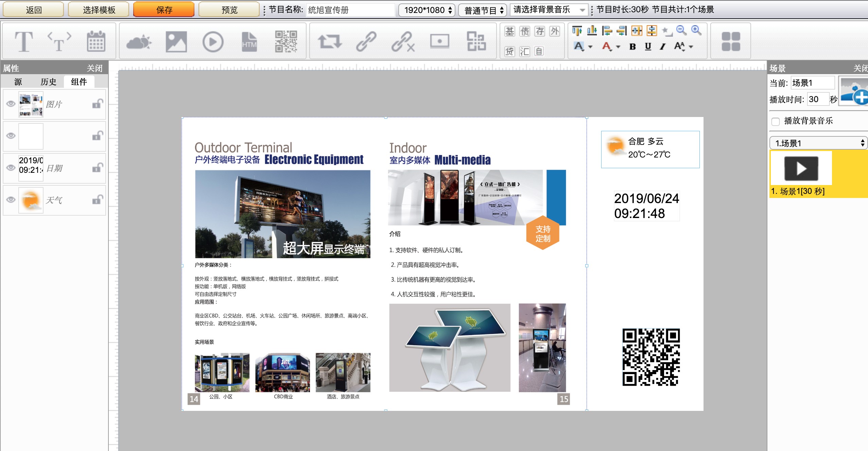Select the static Text tool
This screenshot has height=451, width=868.
(24, 42)
